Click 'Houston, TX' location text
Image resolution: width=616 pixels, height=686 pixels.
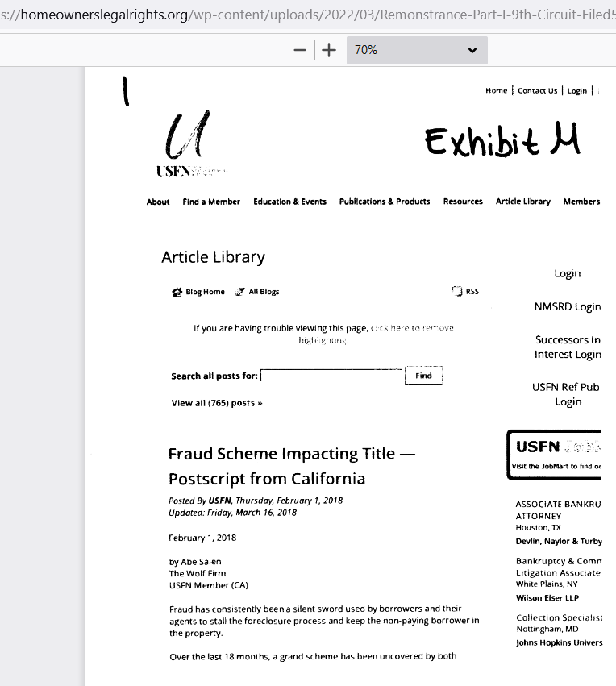[538, 528]
